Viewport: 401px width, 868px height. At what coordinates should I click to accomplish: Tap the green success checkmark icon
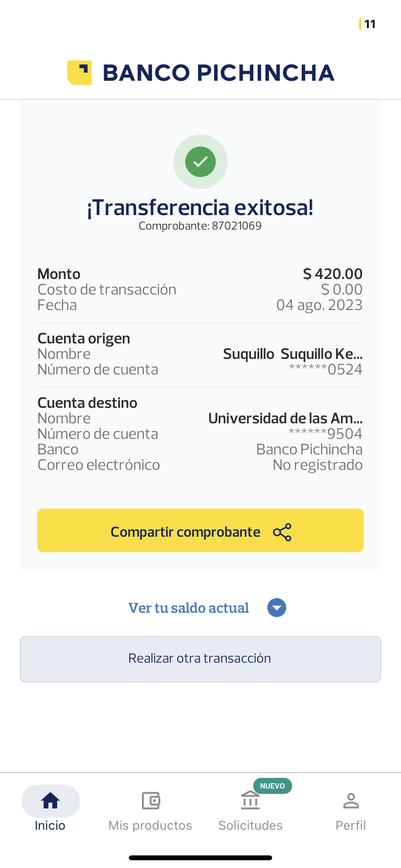click(200, 162)
